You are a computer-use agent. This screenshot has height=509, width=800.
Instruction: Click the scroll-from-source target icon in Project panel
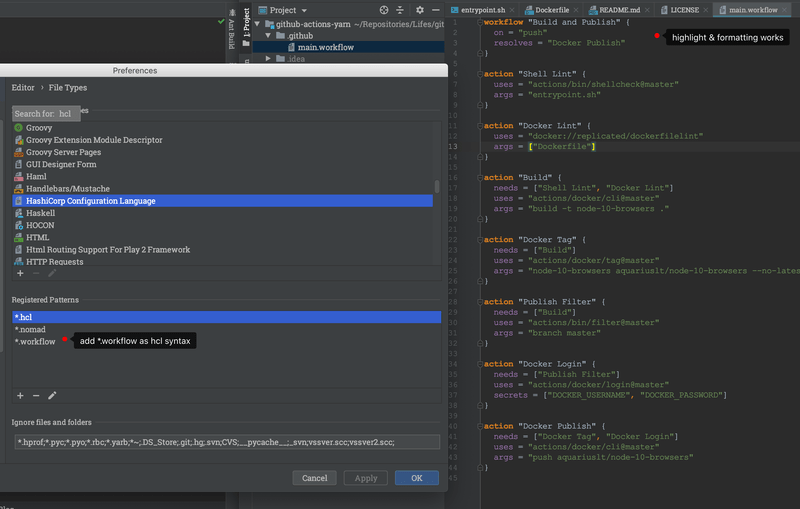click(383, 9)
